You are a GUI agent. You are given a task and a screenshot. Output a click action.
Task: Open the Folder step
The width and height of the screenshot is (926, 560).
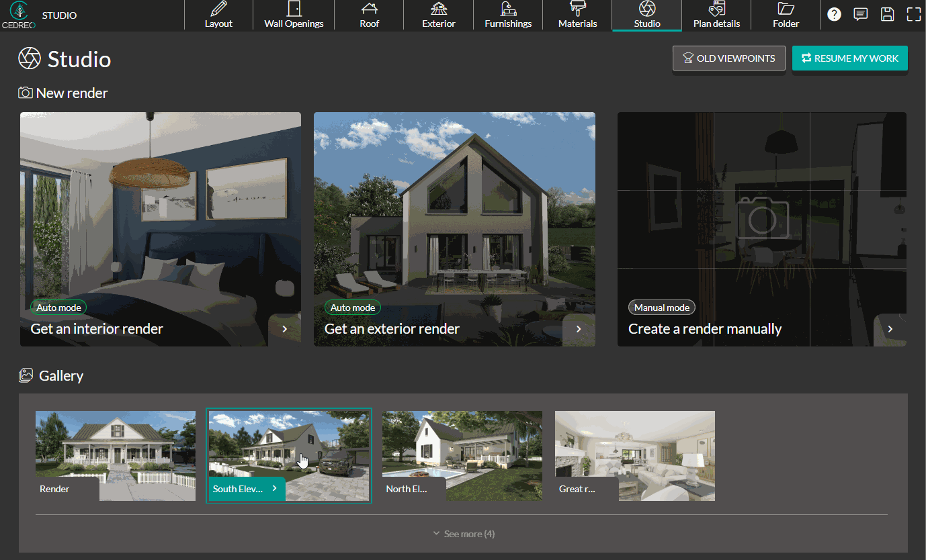786,15
